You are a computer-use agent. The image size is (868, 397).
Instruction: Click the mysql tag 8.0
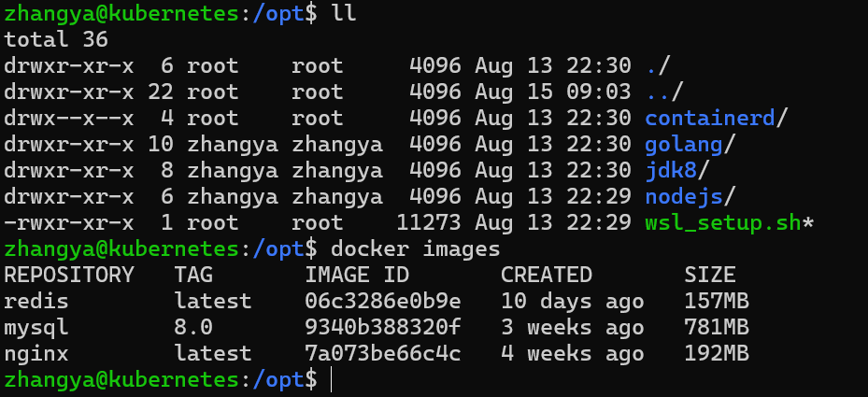193,328
